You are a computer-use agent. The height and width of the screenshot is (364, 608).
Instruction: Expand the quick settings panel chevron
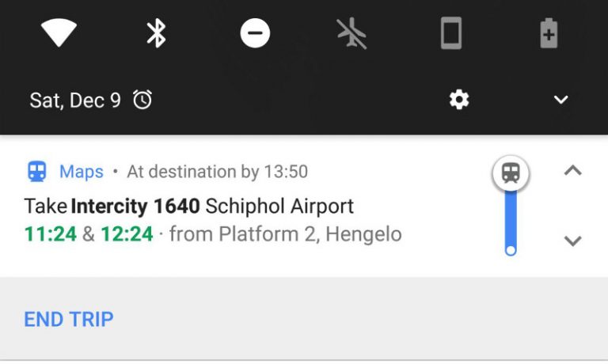(x=560, y=100)
